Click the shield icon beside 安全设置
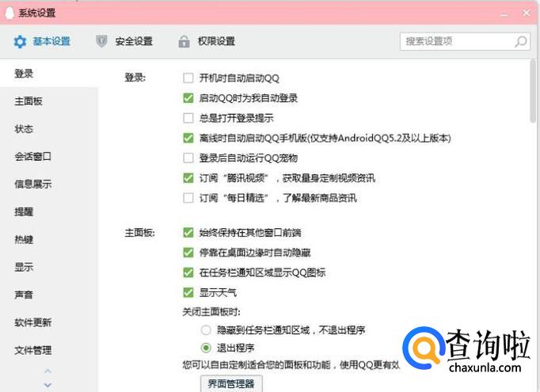 pyautogui.click(x=101, y=41)
